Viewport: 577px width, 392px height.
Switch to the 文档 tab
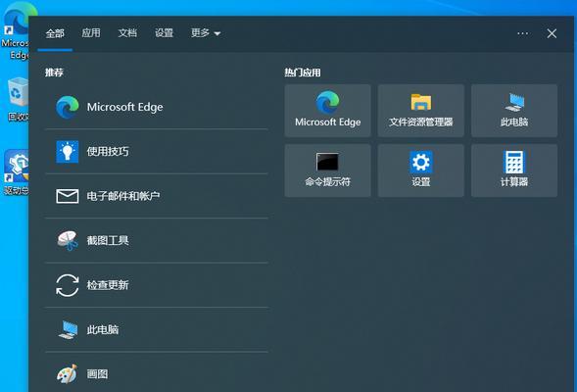[x=127, y=33]
